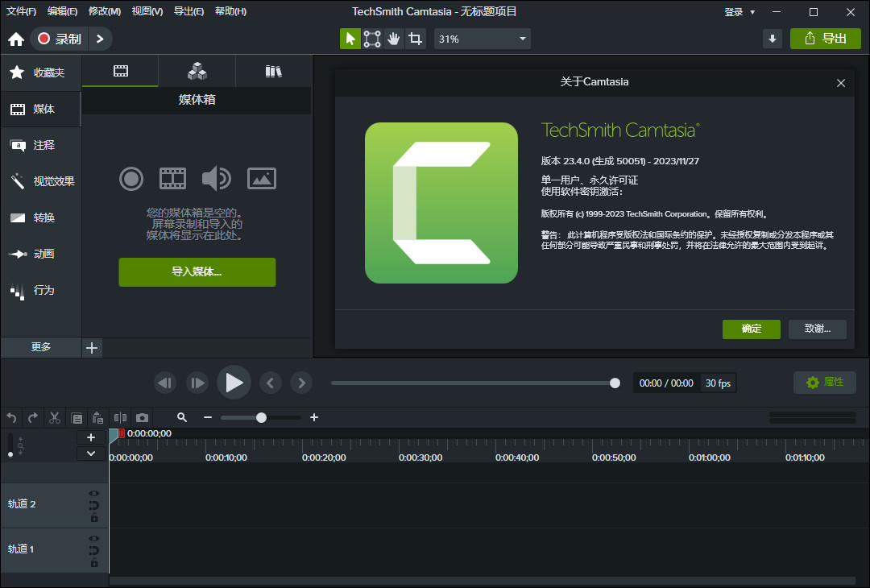Screen dimensions: 870x588
Task: Open the 视图(V) menu
Action: coord(147,11)
